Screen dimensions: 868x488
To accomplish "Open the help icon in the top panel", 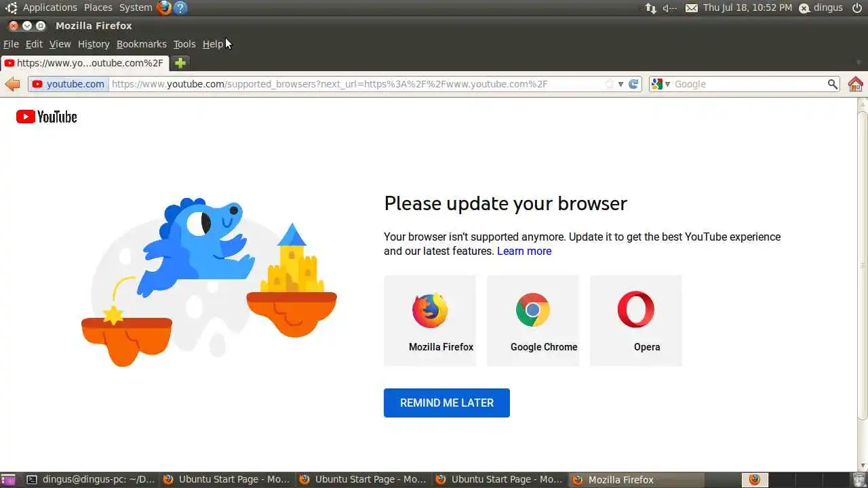I will [180, 7].
